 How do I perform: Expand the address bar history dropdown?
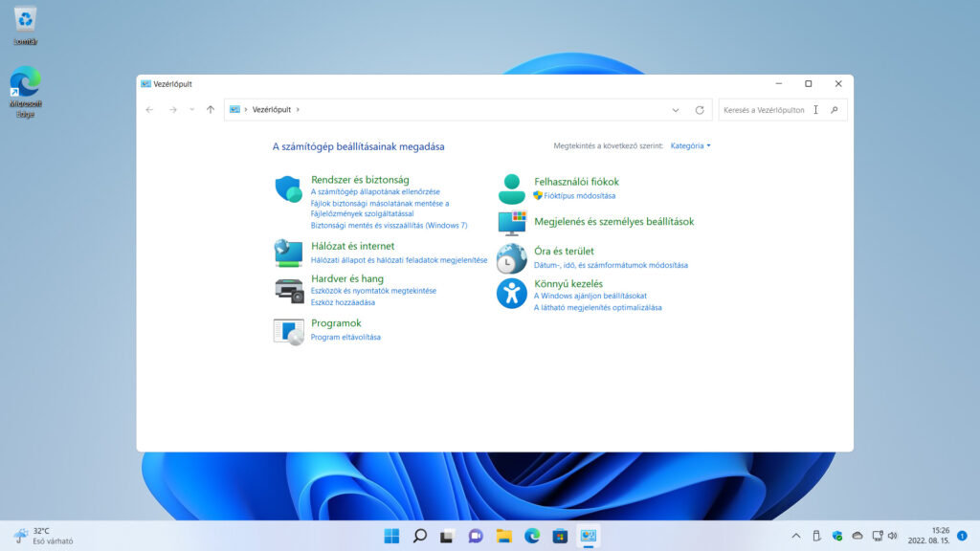click(676, 110)
